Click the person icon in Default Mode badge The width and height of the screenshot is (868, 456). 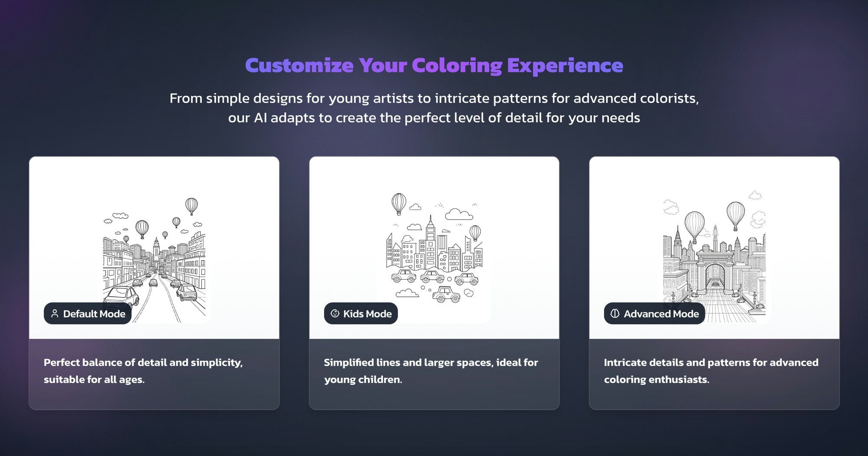coord(55,314)
